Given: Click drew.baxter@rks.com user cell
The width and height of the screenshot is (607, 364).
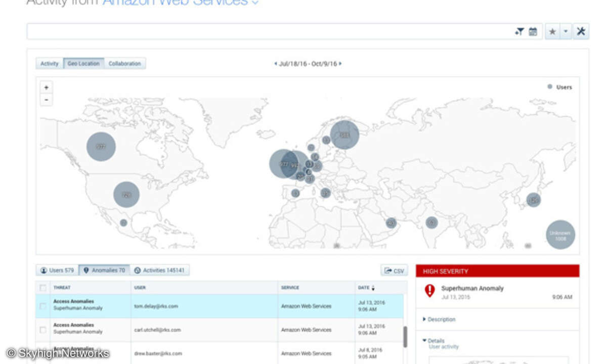Looking at the screenshot, I should click(158, 353).
